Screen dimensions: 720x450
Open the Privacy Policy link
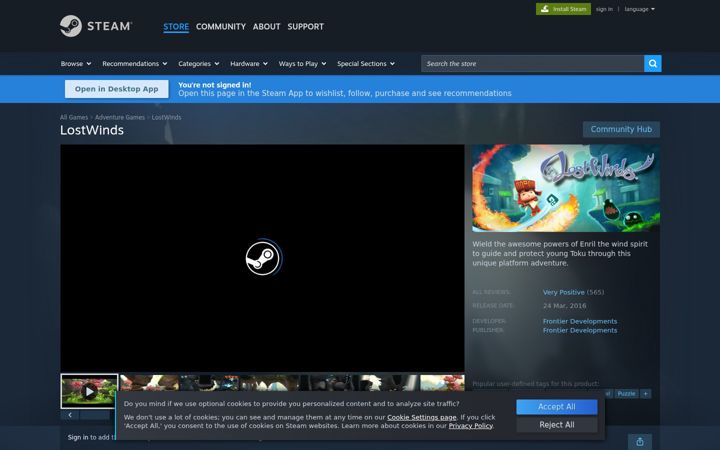[x=470, y=426]
